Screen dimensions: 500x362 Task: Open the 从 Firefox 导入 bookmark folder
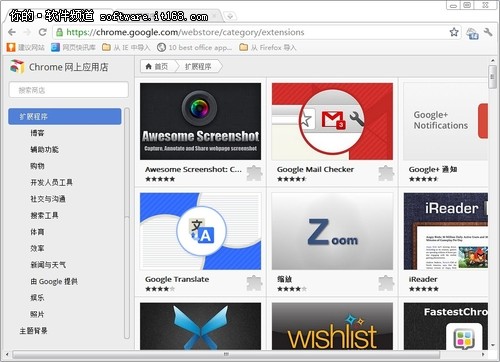pyautogui.click(x=268, y=47)
